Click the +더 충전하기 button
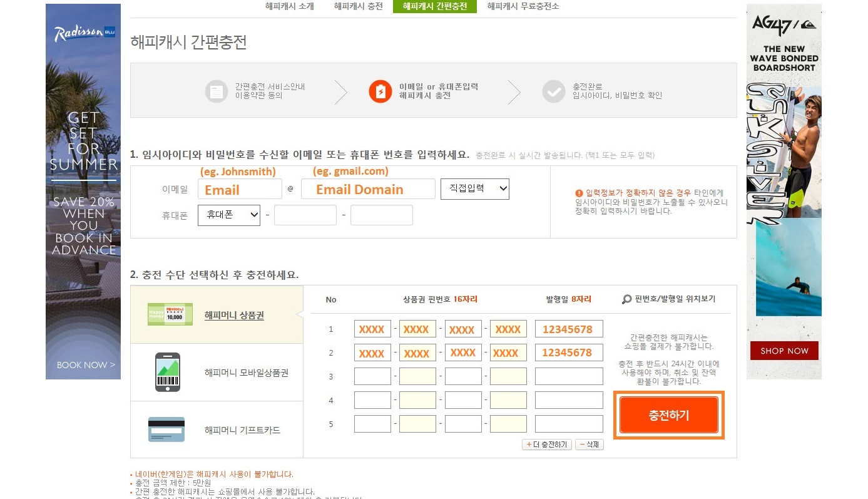 click(546, 445)
